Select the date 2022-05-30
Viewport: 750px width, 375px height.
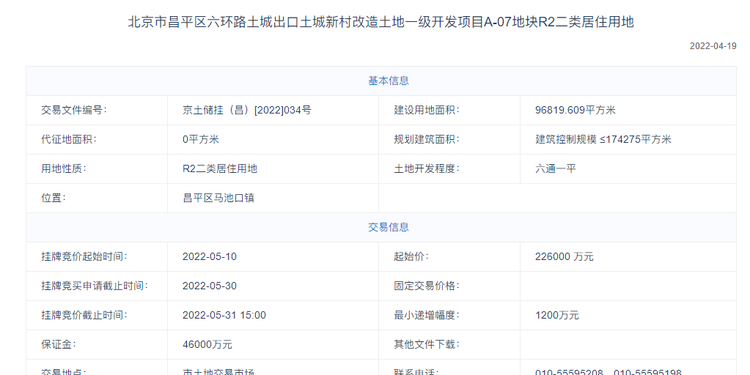pyautogui.click(x=210, y=286)
